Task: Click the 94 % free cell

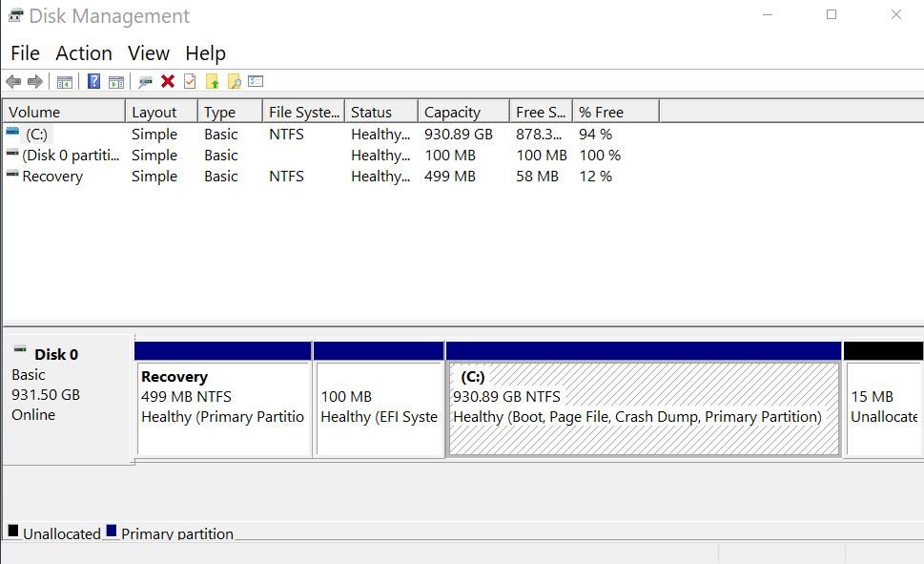Action: click(595, 134)
